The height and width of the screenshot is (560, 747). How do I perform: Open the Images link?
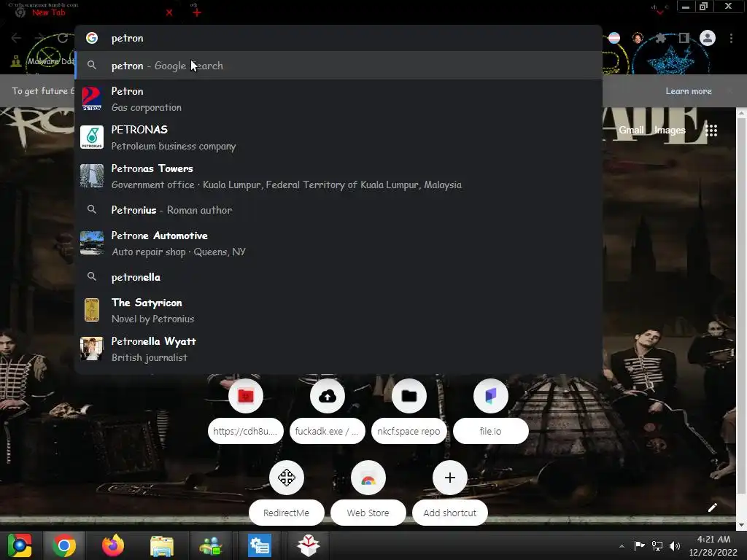[x=670, y=130]
